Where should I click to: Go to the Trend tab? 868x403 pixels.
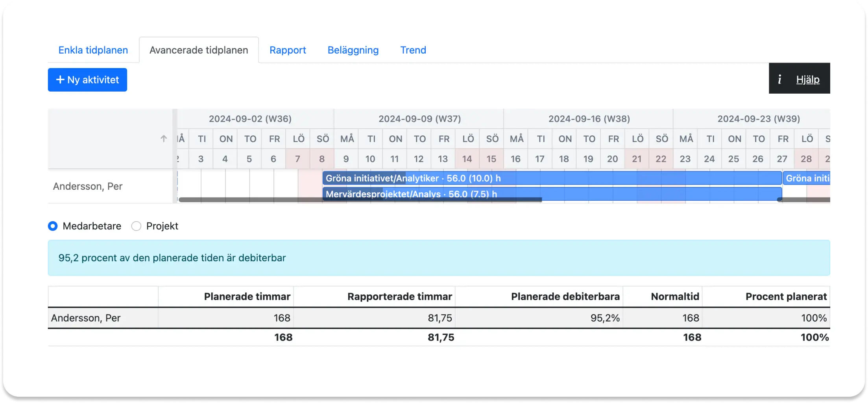tap(413, 50)
